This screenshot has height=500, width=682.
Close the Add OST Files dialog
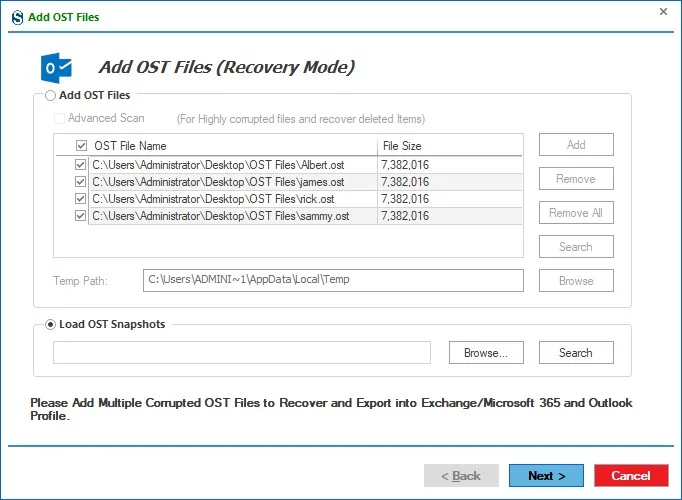[x=663, y=11]
